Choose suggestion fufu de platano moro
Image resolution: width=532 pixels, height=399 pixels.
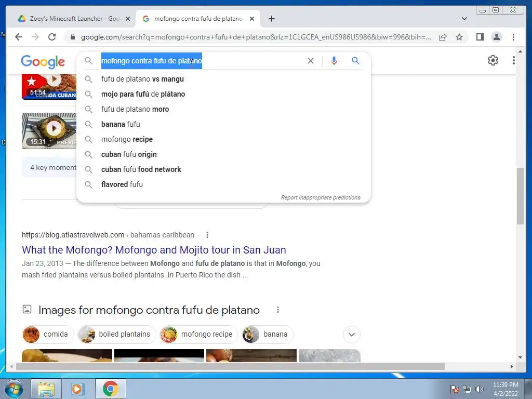click(223, 109)
